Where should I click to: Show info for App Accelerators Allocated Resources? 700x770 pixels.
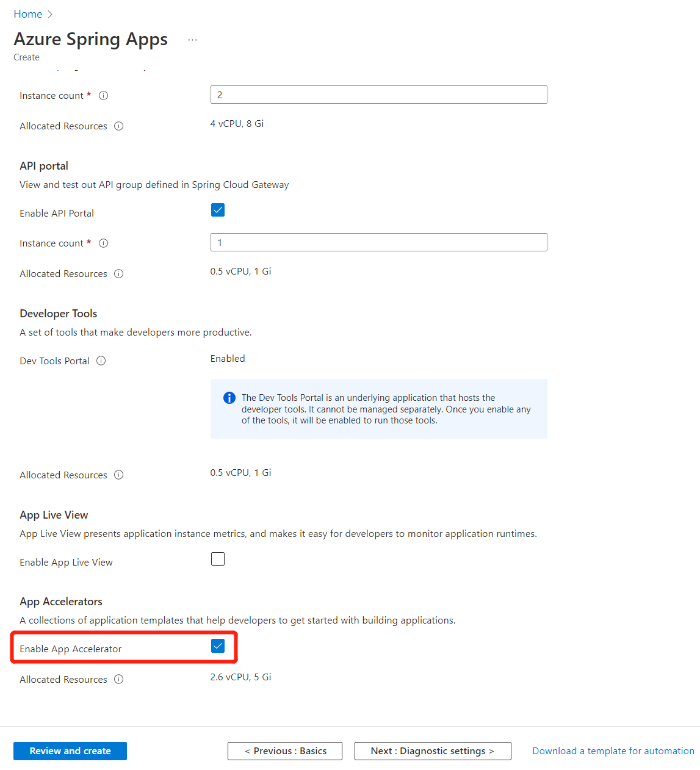119,680
